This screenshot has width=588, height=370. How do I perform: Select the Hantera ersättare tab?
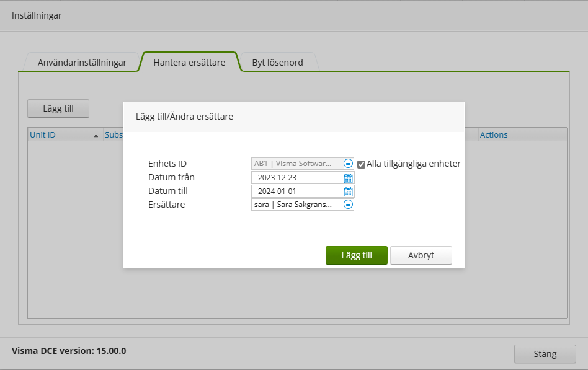click(x=189, y=62)
